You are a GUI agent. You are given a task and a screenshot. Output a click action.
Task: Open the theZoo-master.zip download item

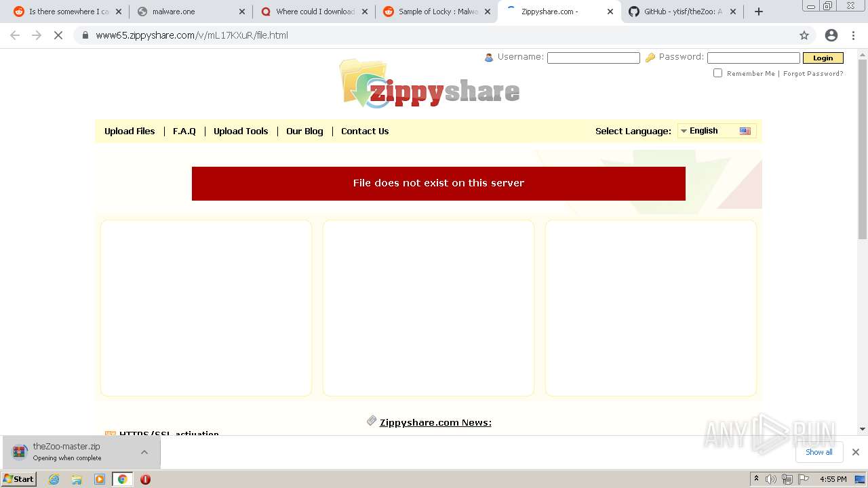click(67, 451)
